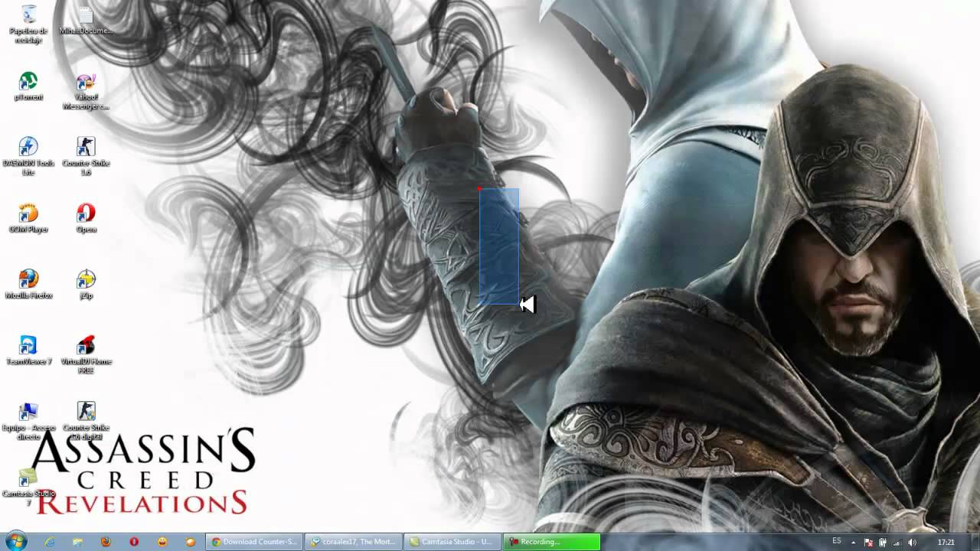
Task: Launch Opera from the pinned taskbar icon
Action: point(134,542)
